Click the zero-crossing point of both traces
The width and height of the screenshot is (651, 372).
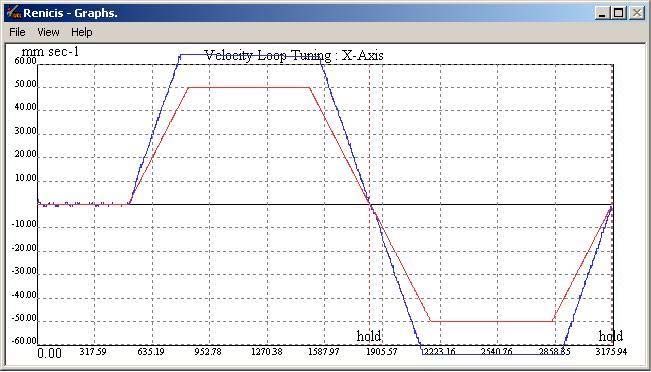tap(370, 204)
